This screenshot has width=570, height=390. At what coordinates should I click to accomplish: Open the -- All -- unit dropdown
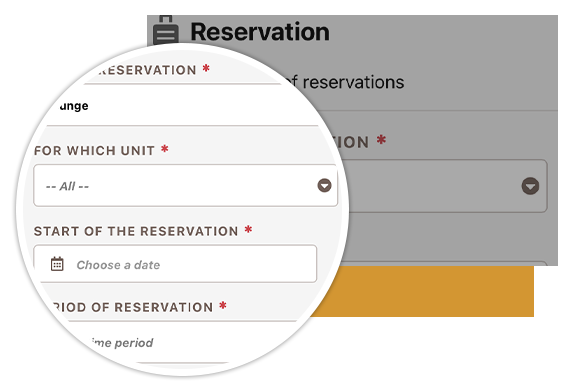coord(185,186)
